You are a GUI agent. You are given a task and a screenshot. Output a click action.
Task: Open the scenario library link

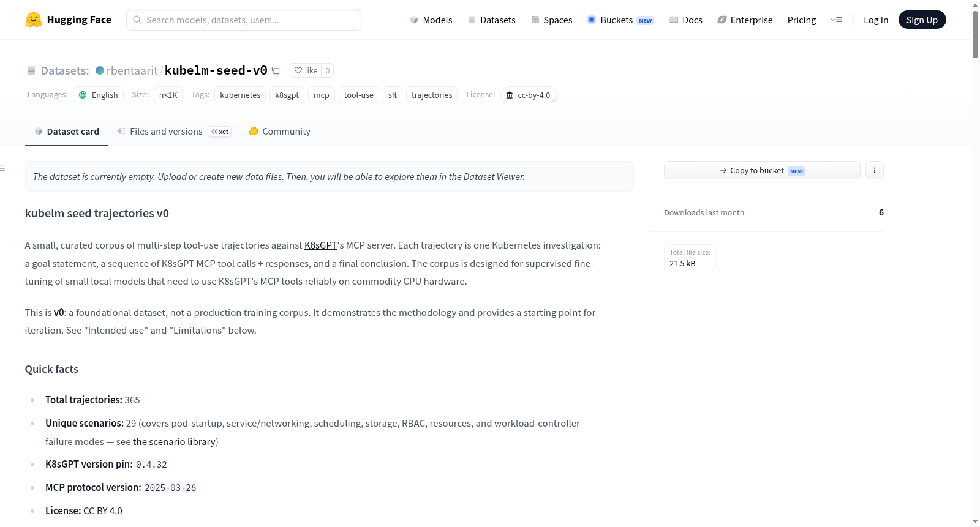[174, 441]
